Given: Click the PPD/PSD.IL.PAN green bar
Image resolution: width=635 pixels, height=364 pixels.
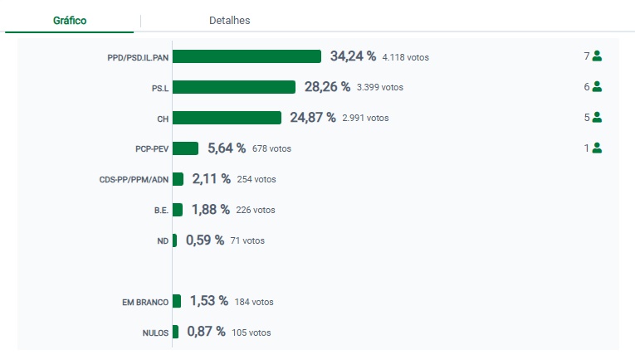Looking at the screenshot, I should click(247, 56).
